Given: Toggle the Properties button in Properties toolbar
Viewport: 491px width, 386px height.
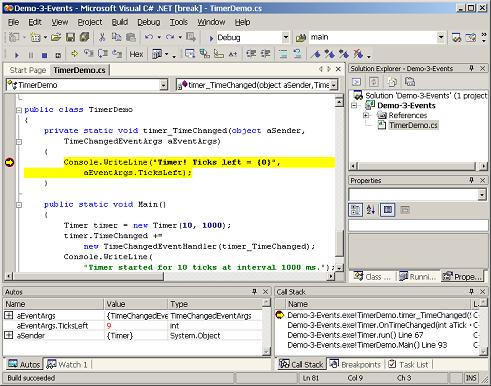Looking at the screenshot, I should click(388, 210).
